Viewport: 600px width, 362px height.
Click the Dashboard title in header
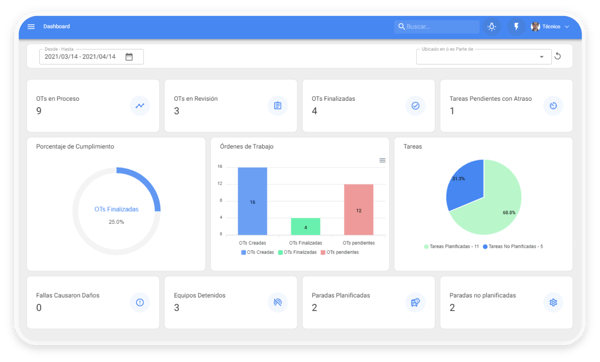click(x=57, y=26)
